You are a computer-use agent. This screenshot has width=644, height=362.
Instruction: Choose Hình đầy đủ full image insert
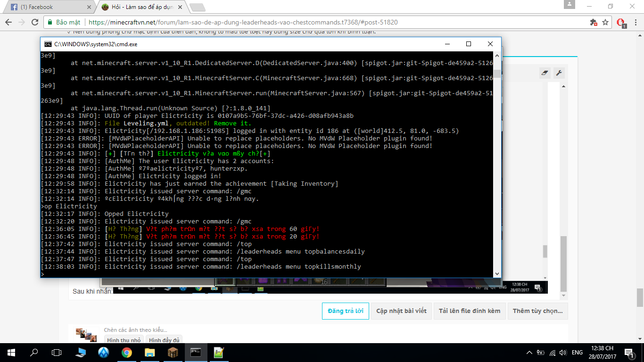pos(164,340)
